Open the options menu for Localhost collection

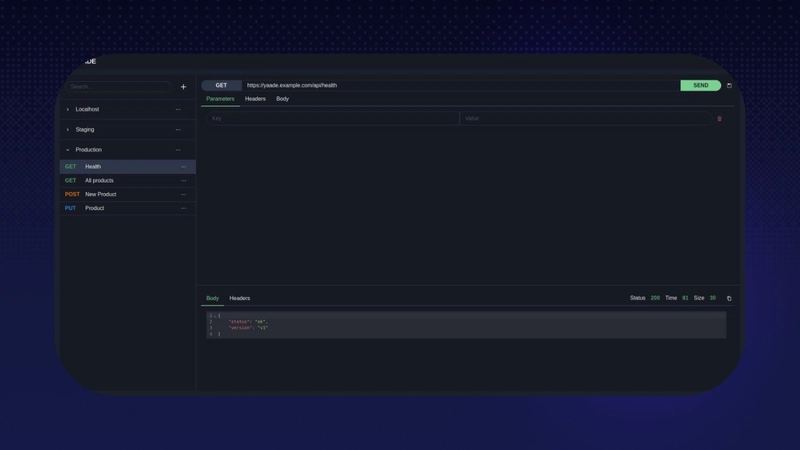point(178,110)
